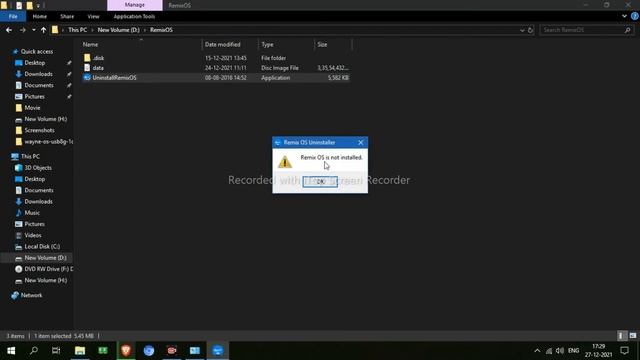The height and width of the screenshot is (360, 640).
Task: Open the Movie folder in the sidebar
Action: click(32, 108)
